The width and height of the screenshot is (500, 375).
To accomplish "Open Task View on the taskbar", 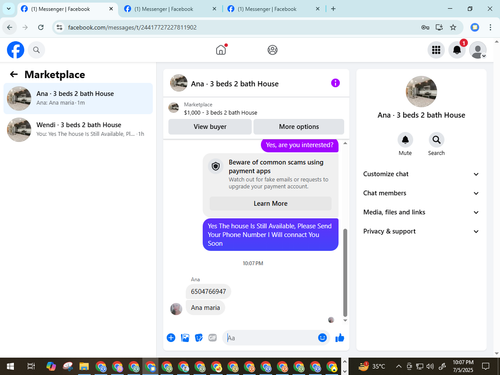I will coord(31,367).
